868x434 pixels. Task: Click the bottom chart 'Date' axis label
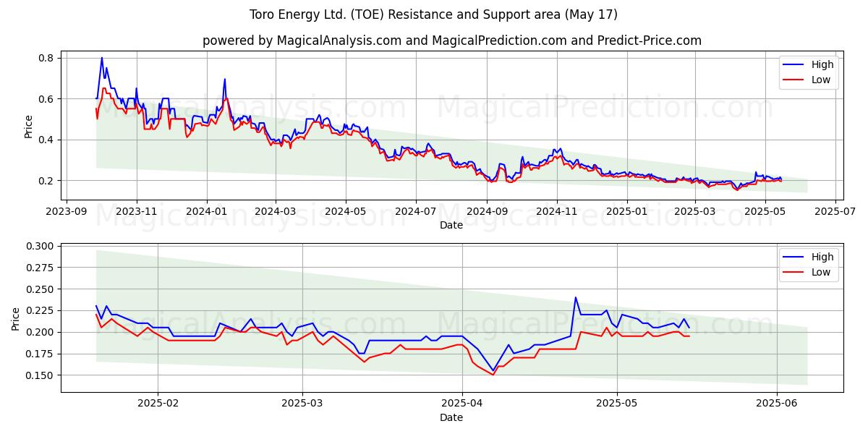click(452, 417)
